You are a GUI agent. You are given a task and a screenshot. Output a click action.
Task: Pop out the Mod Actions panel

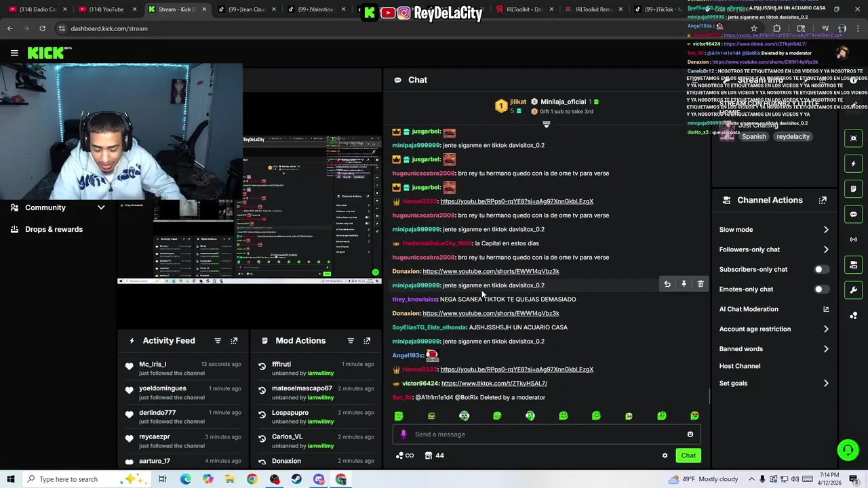click(367, 341)
